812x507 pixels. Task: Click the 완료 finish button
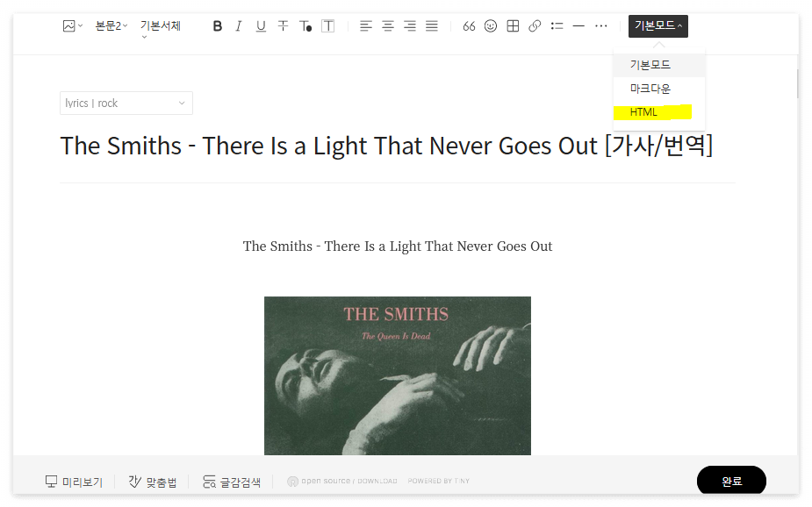(731, 482)
